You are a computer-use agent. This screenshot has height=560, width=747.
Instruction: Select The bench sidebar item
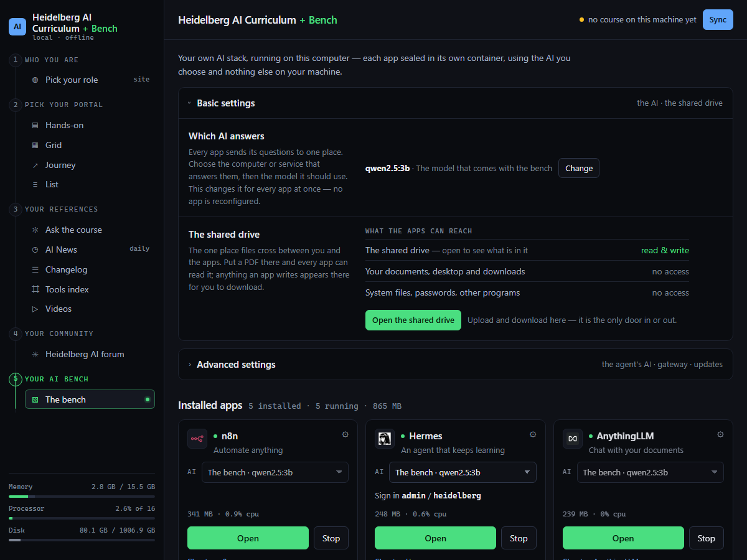[x=90, y=399]
